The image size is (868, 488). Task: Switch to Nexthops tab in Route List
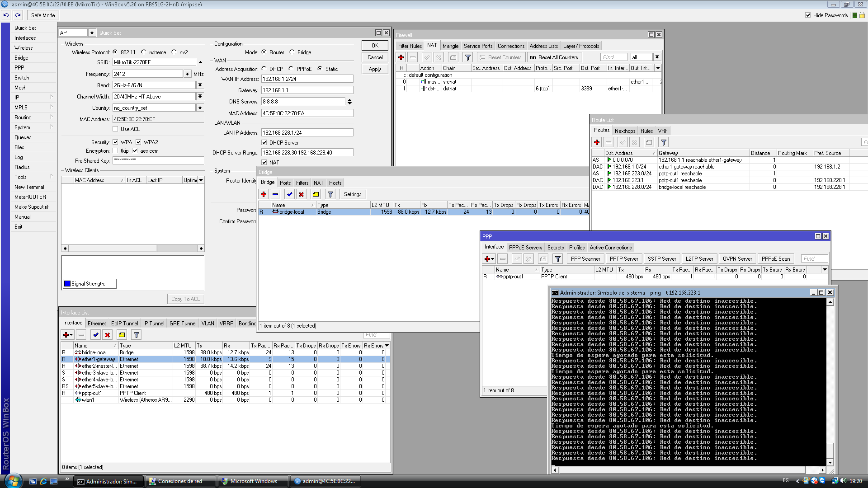click(x=625, y=131)
